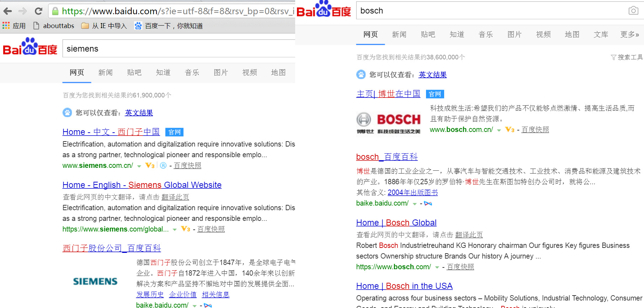Click the Baidu logo in the siemens window
Viewport: 644px width, 308px height.
coord(30,47)
